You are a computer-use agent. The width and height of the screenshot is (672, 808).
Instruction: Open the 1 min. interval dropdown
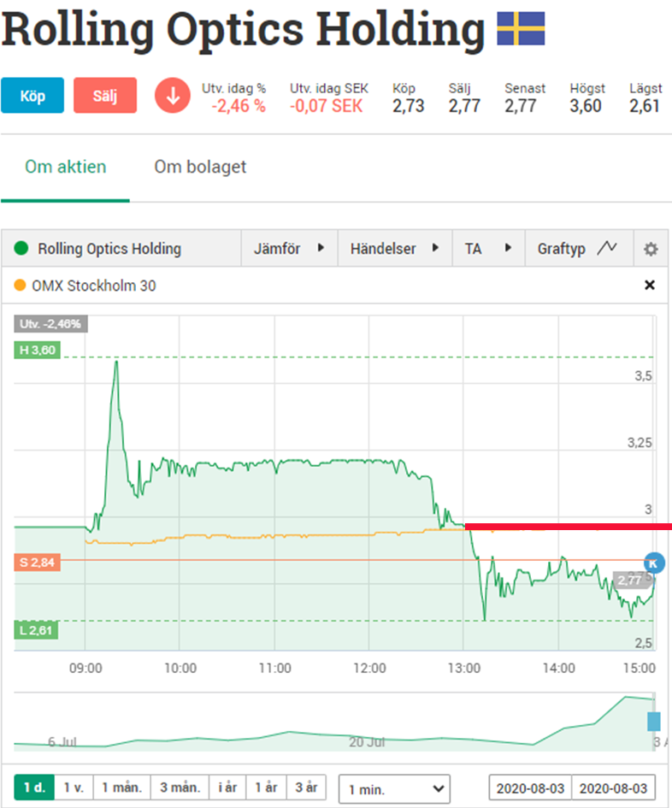point(394,789)
